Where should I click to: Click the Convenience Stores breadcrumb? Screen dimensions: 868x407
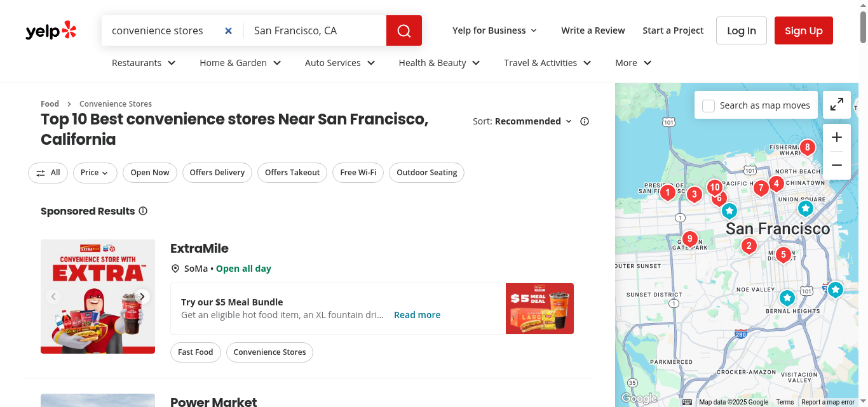(116, 103)
